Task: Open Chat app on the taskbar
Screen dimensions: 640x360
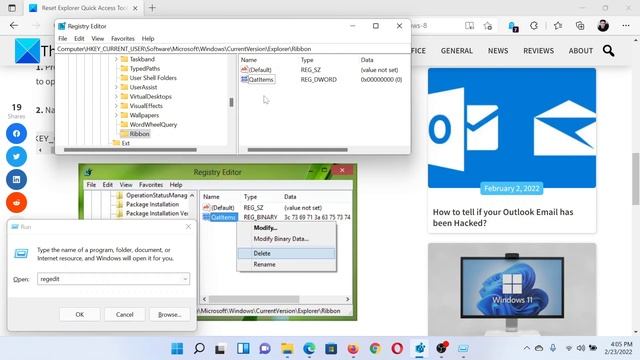Action: pos(265,349)
